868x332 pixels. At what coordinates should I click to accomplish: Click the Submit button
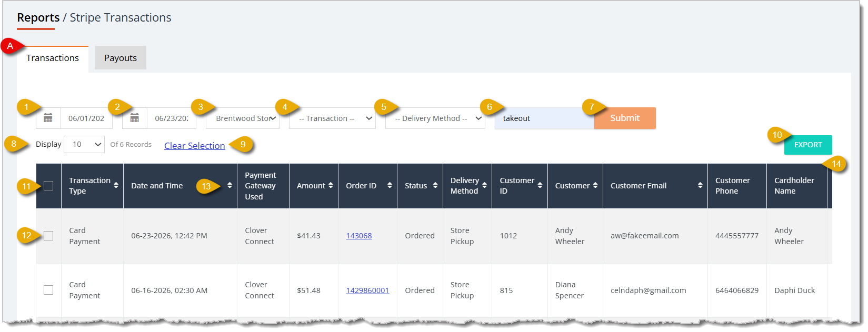pyautogui.click(x=625, y=118)
